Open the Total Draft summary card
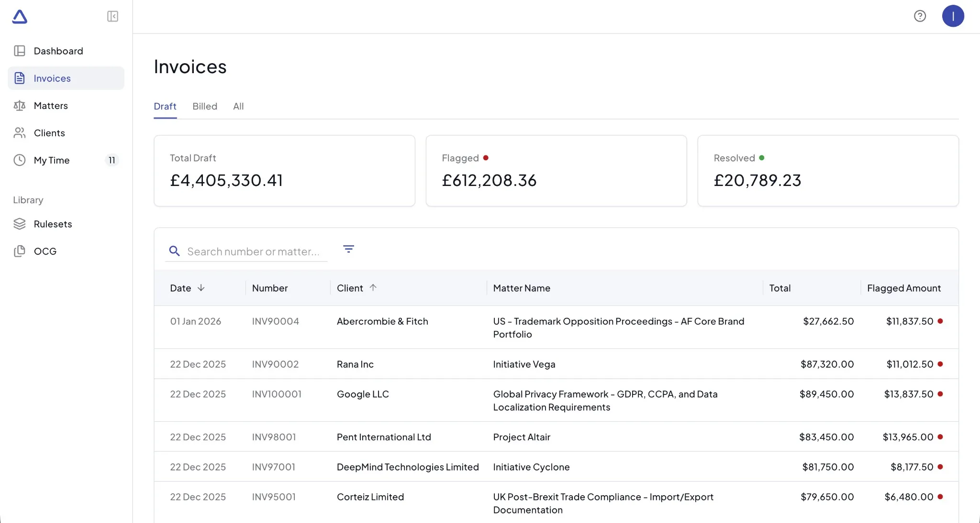Screen dimensions: 980x523 tap(284, 171)
